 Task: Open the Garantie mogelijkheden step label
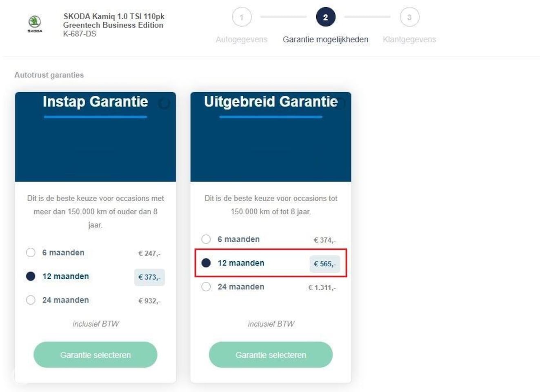325,40
